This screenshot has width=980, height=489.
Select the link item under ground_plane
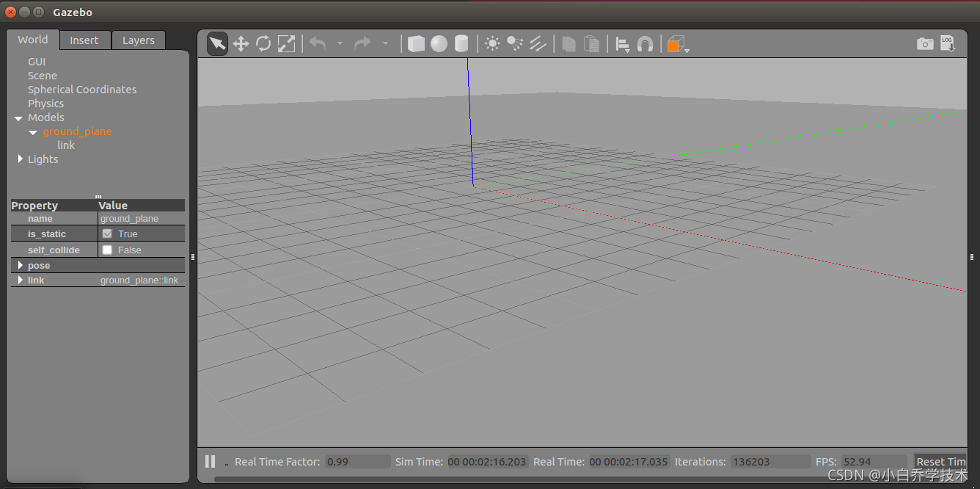click(66, 145)
